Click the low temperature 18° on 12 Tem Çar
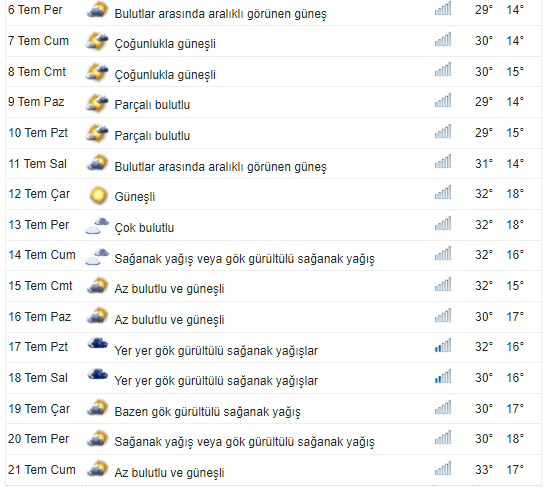The height and width of the screenshot is (498, 546). (515, 194)
